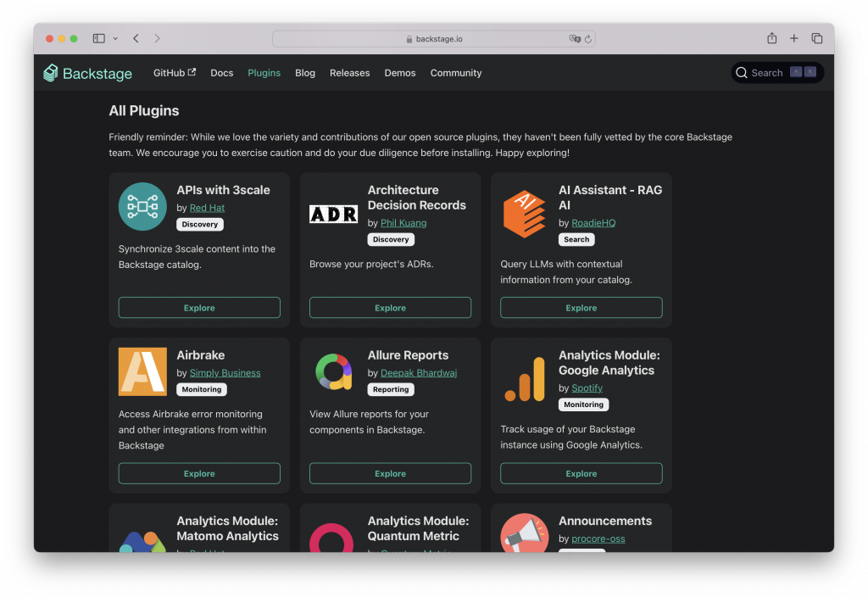The image size is (868, 597).
Task: Click the ADR plugin logo
Action: pyautogui.click(x=333, y=214)
